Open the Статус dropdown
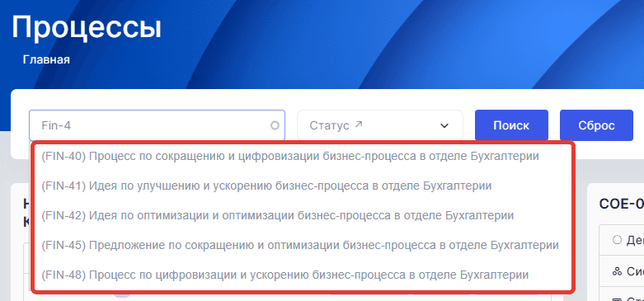The height and width of the screenshot is (301, 644). tap(380, 125)
